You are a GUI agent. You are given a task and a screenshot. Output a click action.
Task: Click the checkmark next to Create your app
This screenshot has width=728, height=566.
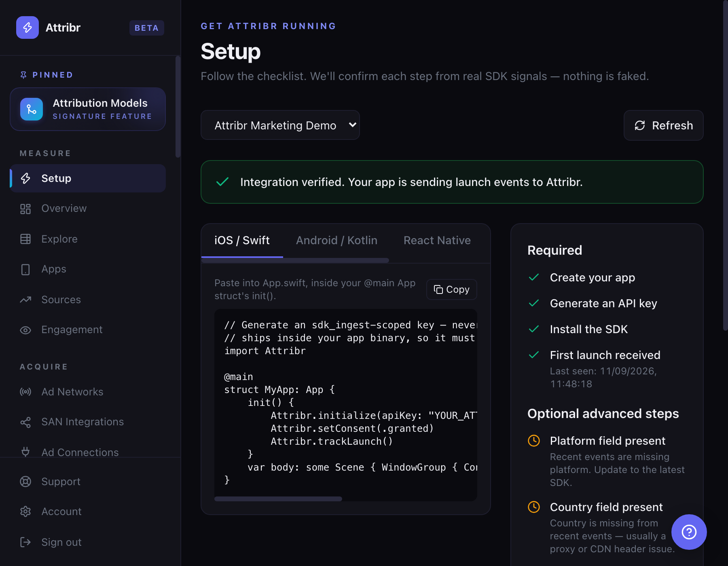[x=534, y=277]
